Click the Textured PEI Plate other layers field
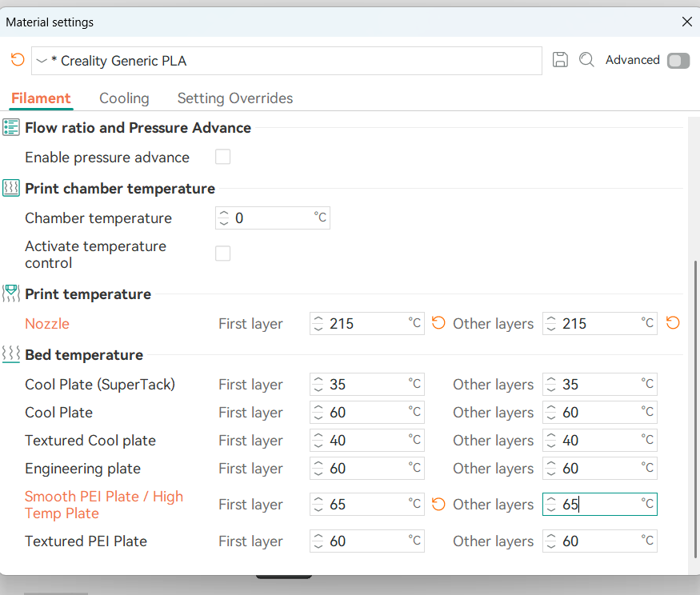Screen dimensions: 700x595 [600, 541]
